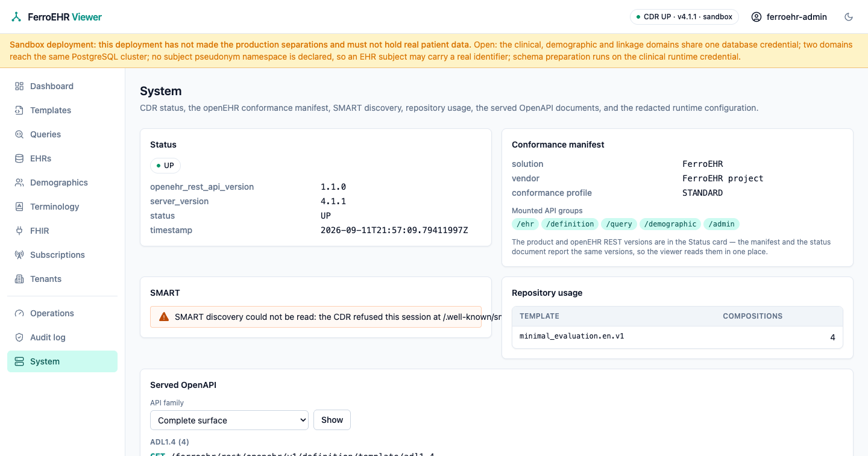The width and height of the screenshot is (868, 456).
Task: Open the Demographics people icon
Action: [19, 183]
